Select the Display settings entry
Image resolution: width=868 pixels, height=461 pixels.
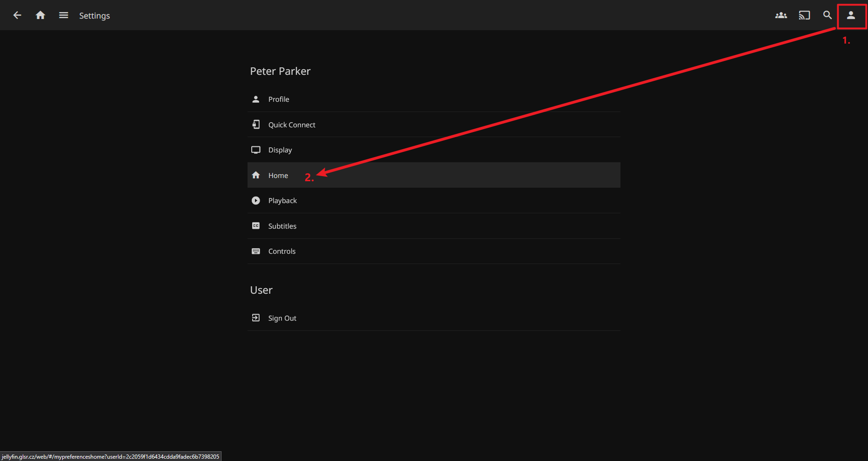280,150
